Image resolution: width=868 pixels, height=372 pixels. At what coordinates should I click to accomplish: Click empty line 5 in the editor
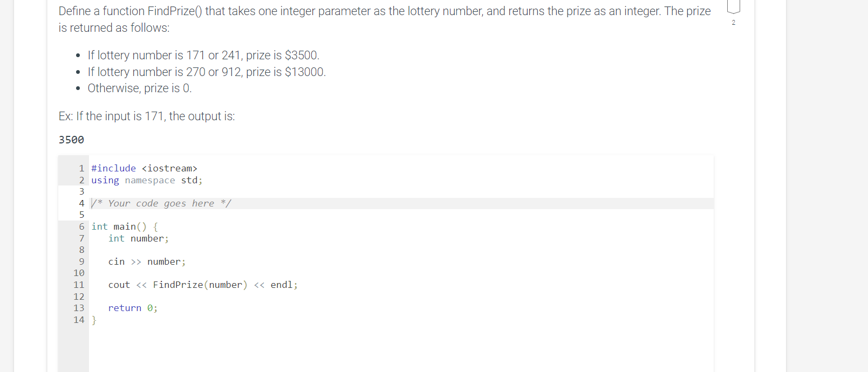402,215
